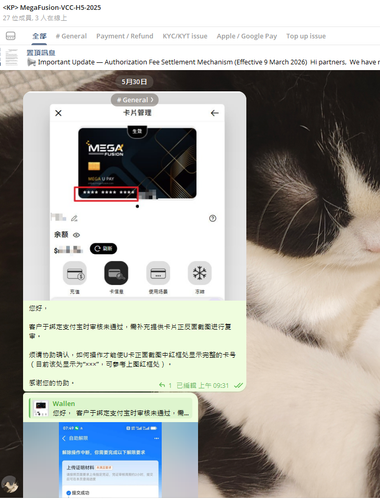
Task: Click the member count text below title
Action: (x=35, y=18)
